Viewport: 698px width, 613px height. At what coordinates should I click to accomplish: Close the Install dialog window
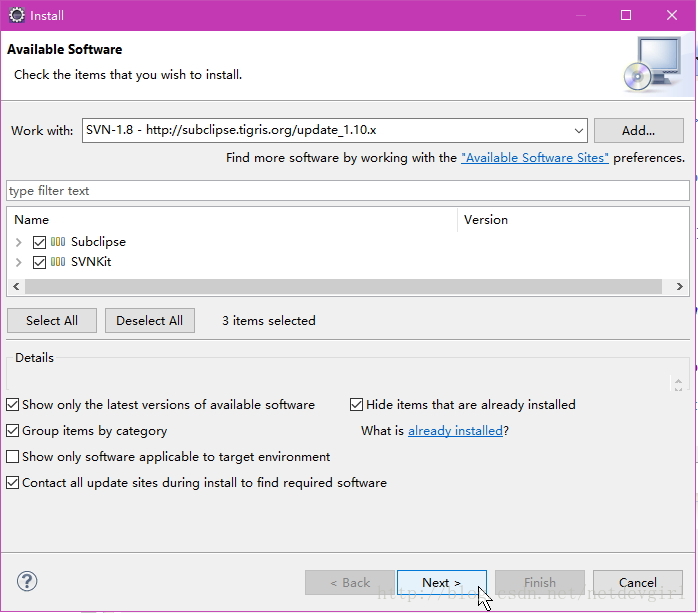672,15
